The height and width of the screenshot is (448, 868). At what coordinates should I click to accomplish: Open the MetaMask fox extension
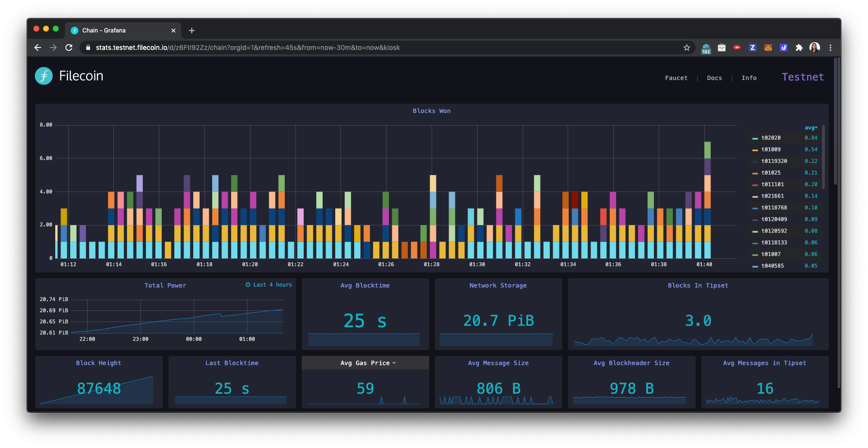click(x=768, y=48)
